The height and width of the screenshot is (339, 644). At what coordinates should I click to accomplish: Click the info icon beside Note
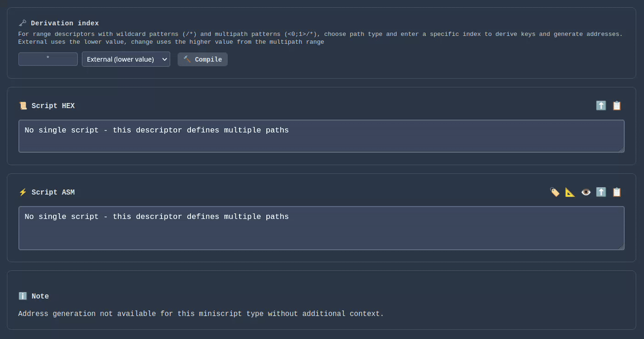[x=23, y=296]
